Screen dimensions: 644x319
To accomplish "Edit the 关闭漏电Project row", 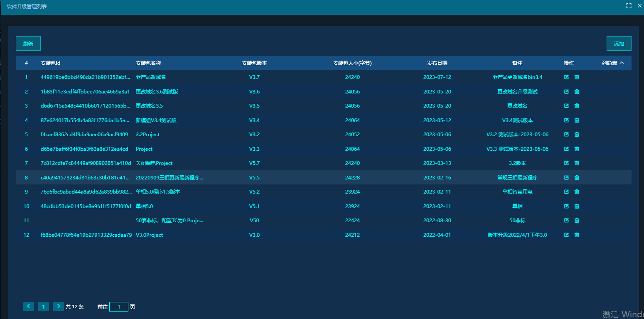I will (566, 163).
